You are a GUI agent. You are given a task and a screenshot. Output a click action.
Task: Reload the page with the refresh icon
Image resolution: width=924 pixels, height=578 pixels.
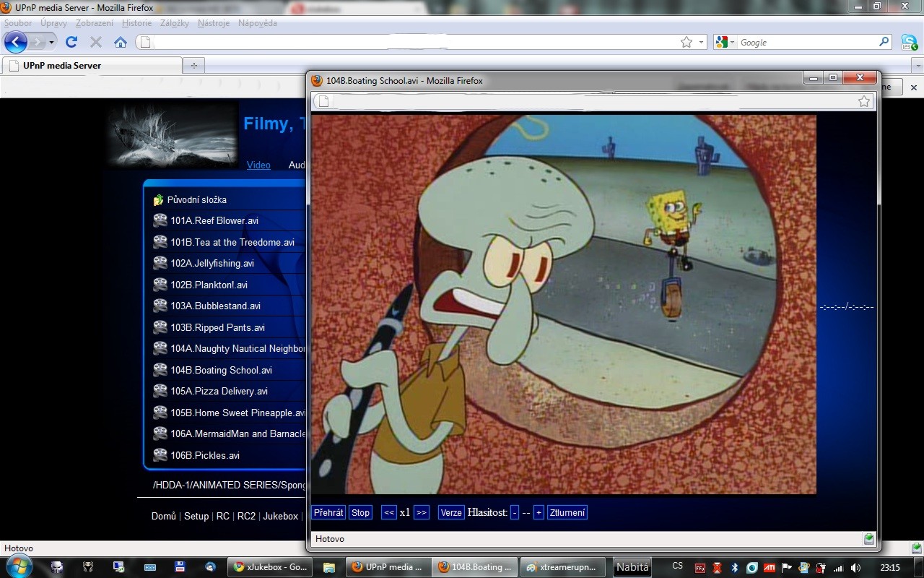pyautogui.click(x=71, y=42)
